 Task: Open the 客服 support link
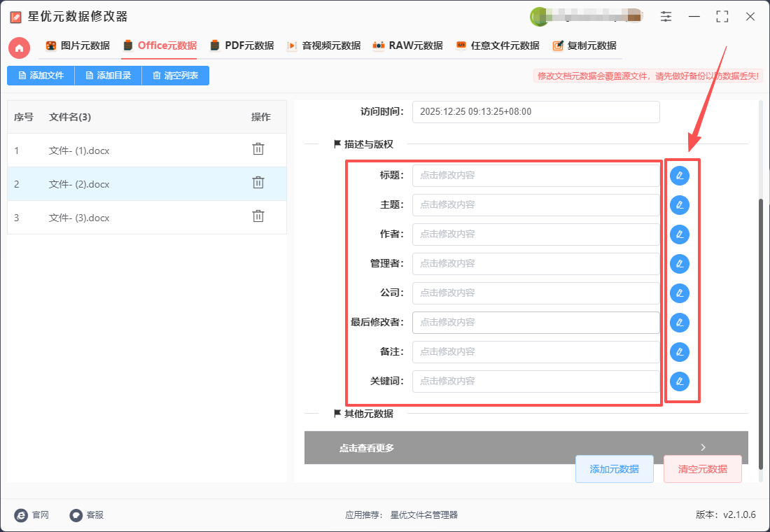coord(87,514)
